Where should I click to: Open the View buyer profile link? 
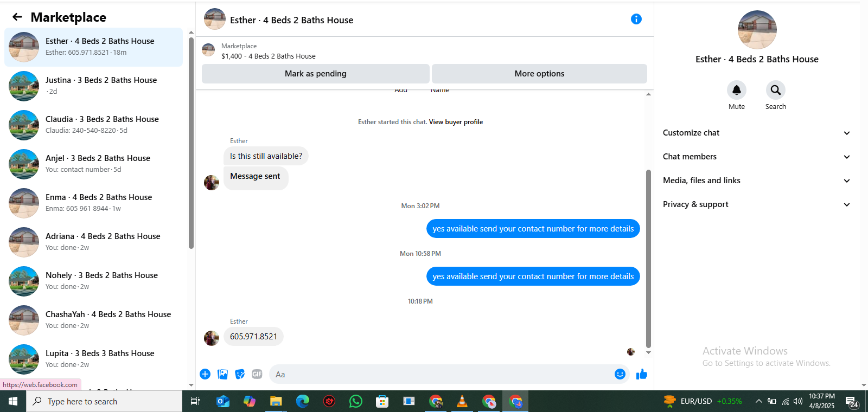click(x=456, y=122)
